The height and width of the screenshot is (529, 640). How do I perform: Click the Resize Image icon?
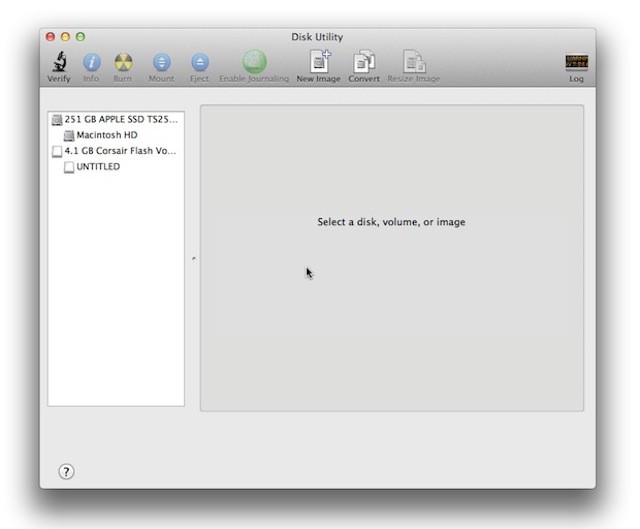click(413, 62)
